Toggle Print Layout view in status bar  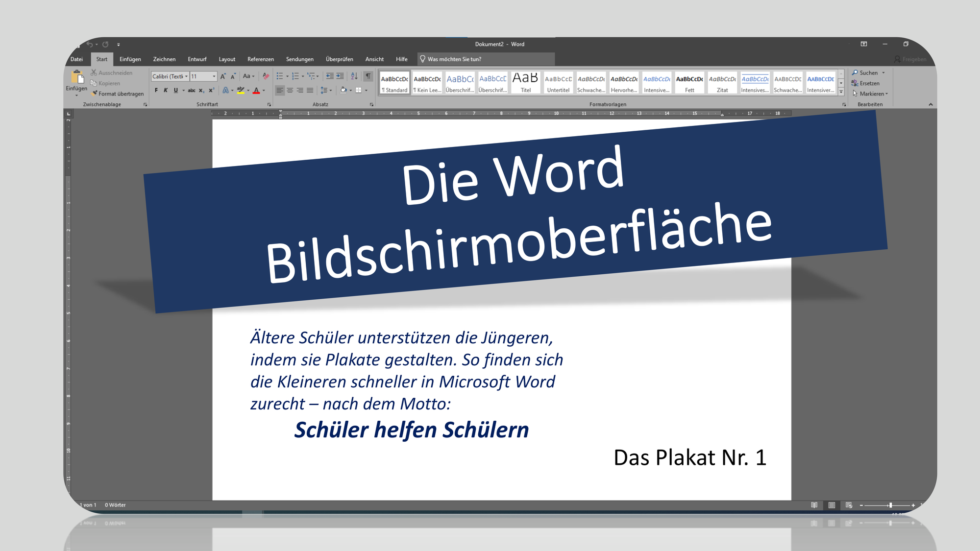832,505
